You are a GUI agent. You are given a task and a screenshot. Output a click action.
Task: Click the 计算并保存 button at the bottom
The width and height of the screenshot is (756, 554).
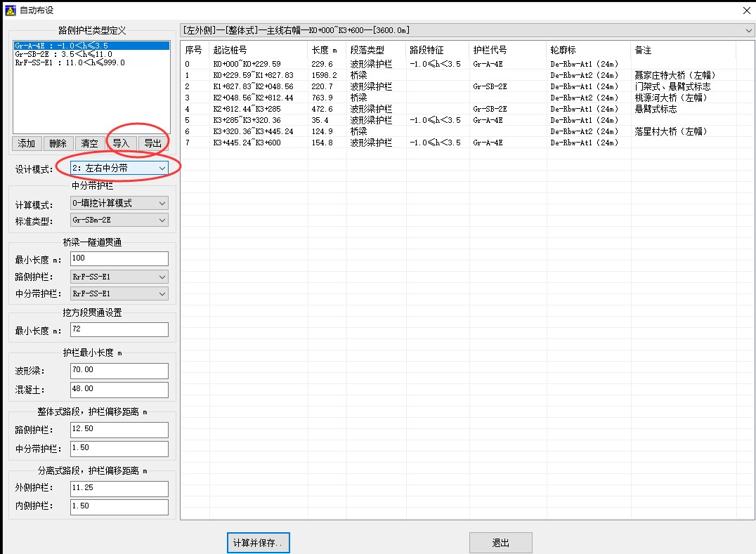[258, 542]
